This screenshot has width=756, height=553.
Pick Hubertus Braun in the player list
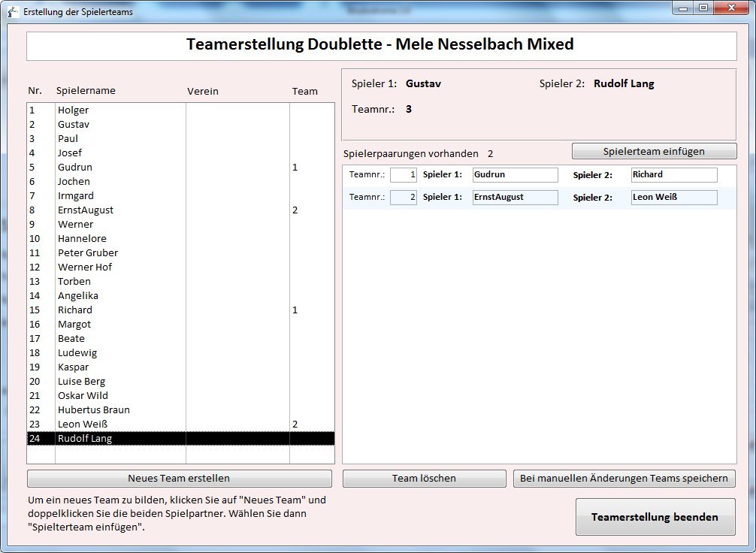click(x=93, y=410)
